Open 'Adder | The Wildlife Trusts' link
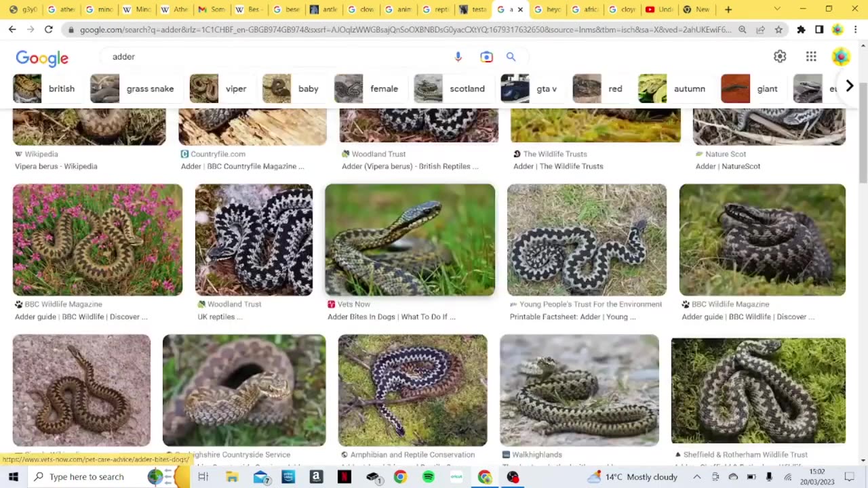 [558, 166]
